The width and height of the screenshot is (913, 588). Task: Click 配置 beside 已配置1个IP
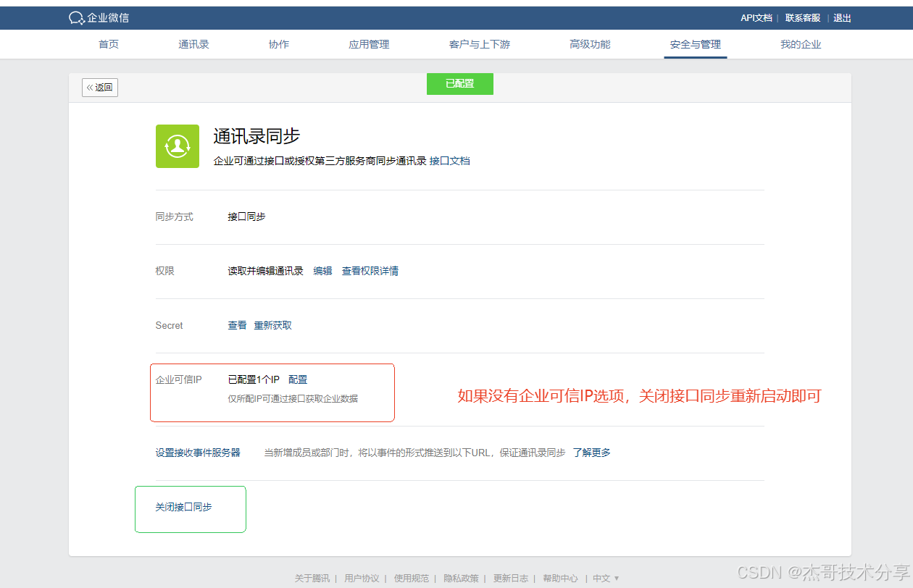coord(298,379)
